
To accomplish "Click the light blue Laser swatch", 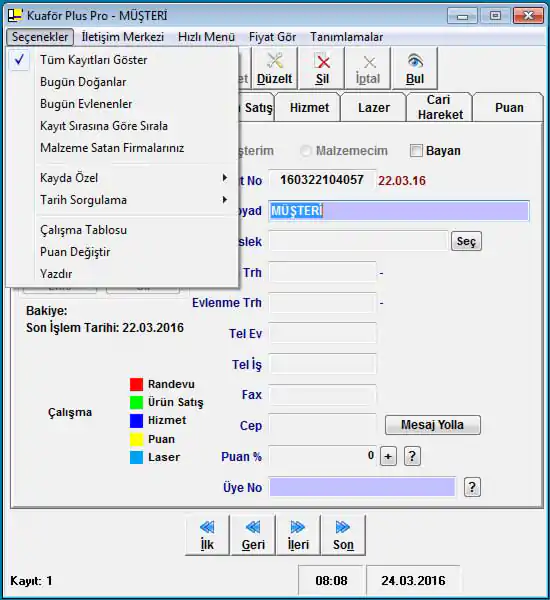I will [x=136, y=457].
